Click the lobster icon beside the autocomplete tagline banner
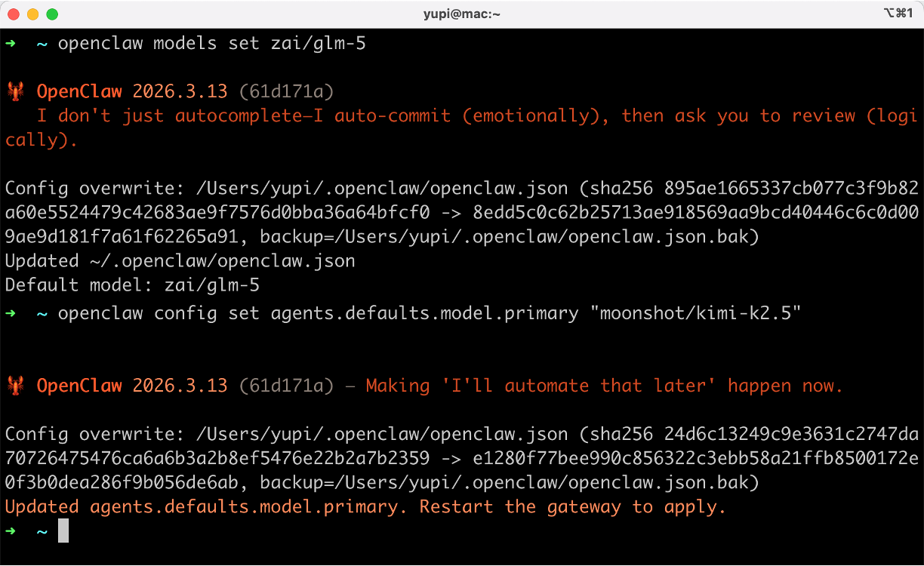Image resolution: width=924 pixels, height=566 pixels. pos(15,92)
